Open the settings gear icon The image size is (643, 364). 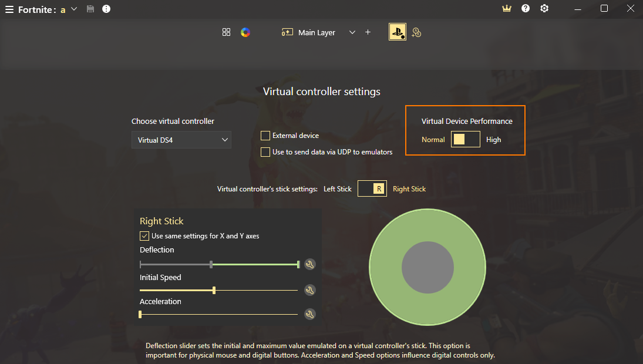click(544, 9)
